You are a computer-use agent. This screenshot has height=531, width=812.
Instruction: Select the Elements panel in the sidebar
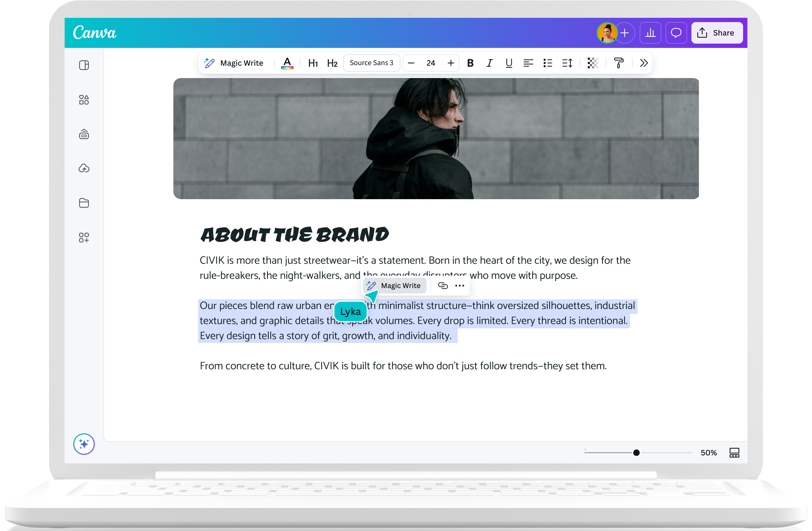(x=83, y=100)
